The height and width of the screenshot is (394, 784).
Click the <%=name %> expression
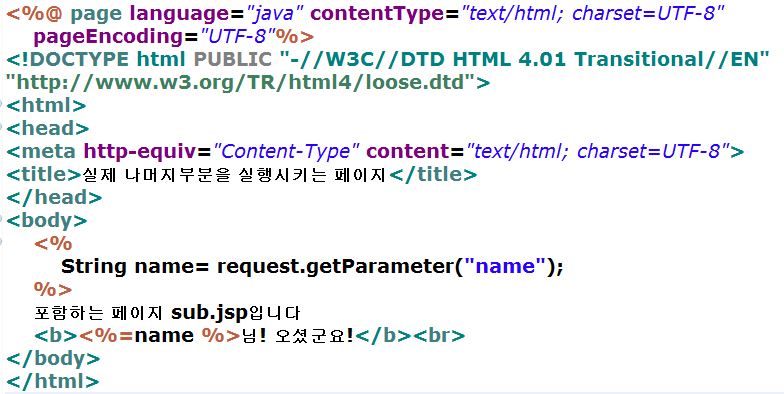[x=160, y=336]
